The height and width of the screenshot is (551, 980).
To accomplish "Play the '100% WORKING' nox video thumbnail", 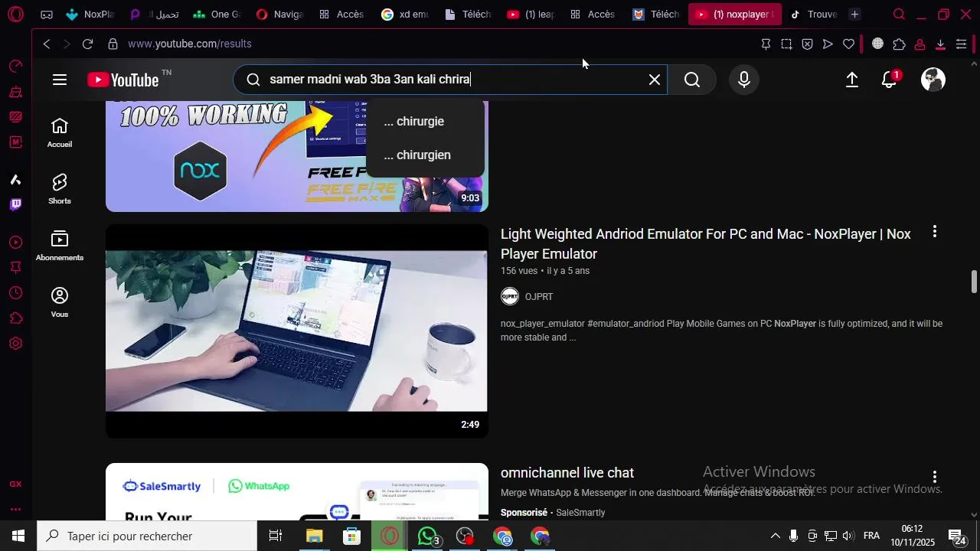I will point(297,156).
